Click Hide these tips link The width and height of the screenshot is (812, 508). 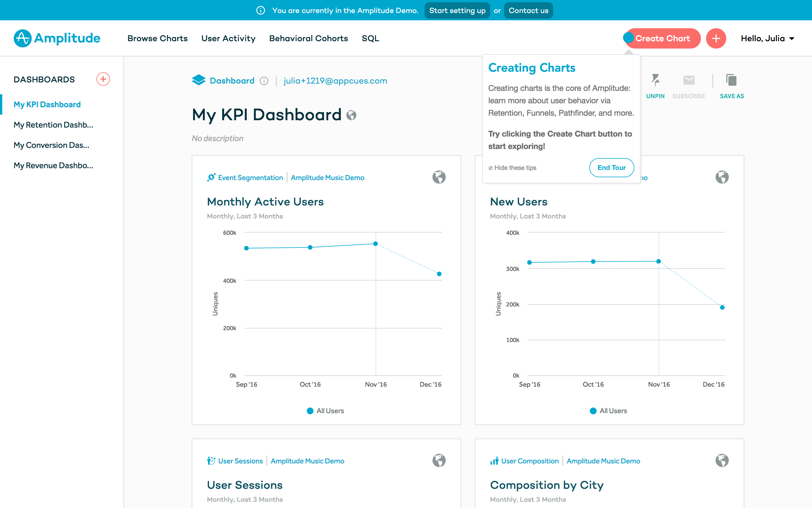512,168
